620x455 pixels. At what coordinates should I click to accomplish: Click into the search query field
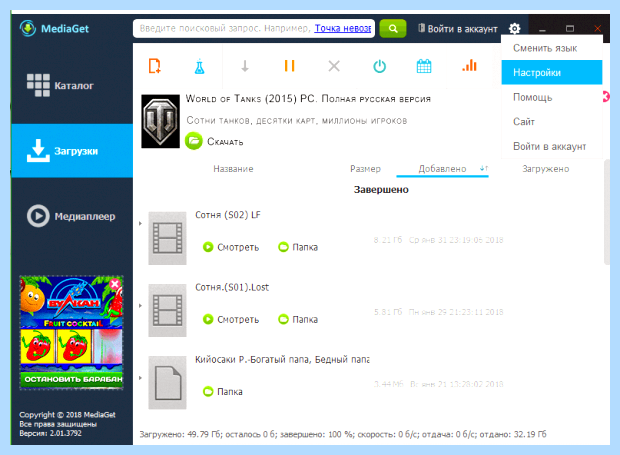pyautogui.click(x=254, y=28)
